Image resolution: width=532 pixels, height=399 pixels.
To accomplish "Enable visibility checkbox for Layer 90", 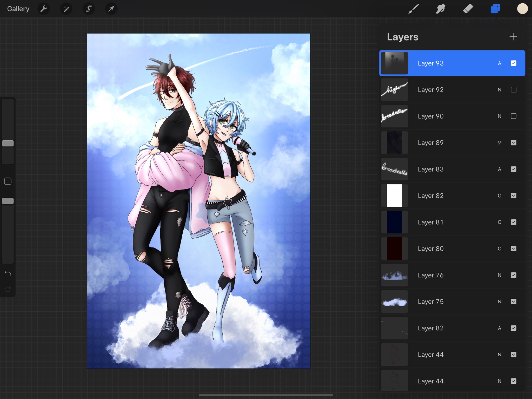I will coord(513,116).
